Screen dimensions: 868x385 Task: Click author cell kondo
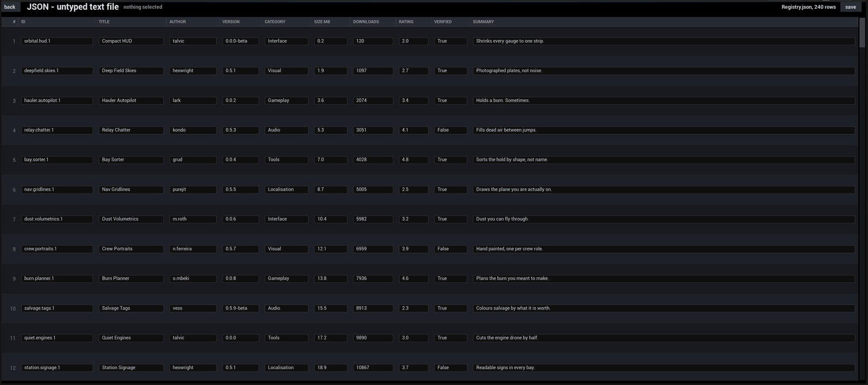pos(193,130)
